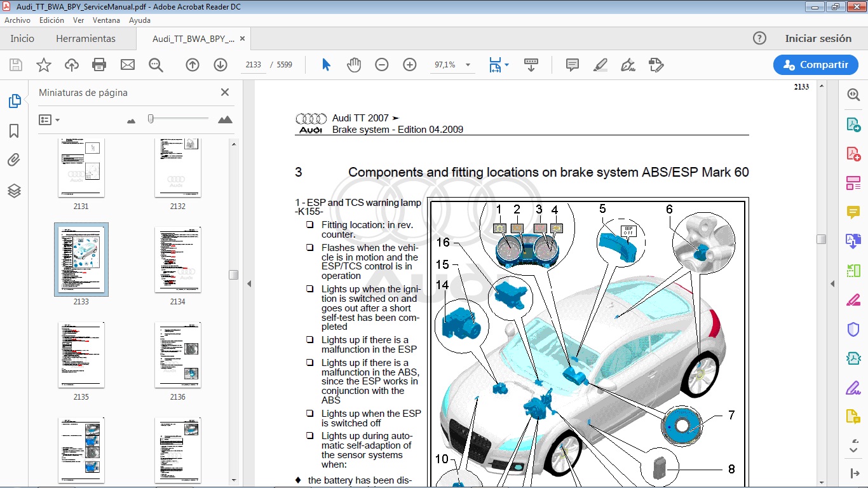Select page 2132 thumbnail
Image resolution: width=868 pixels, height=488 pixels.
point(178,168)
